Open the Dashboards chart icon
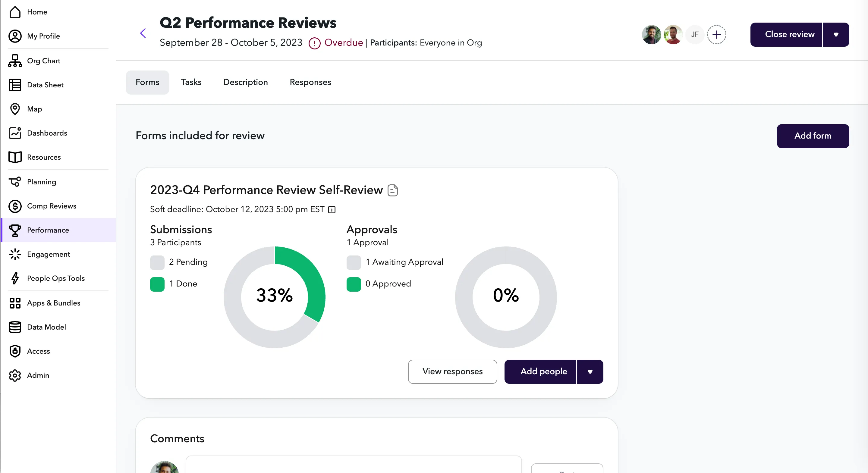 click(15, 133)
